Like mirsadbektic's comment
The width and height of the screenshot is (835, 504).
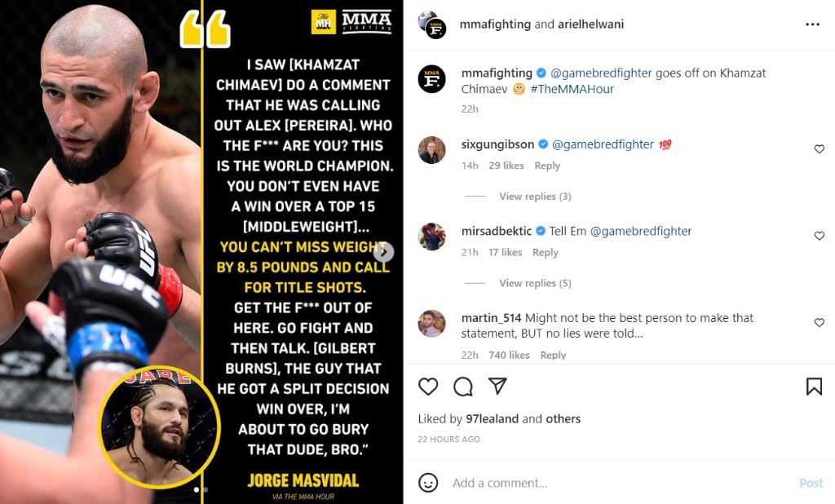pos(819,236)
